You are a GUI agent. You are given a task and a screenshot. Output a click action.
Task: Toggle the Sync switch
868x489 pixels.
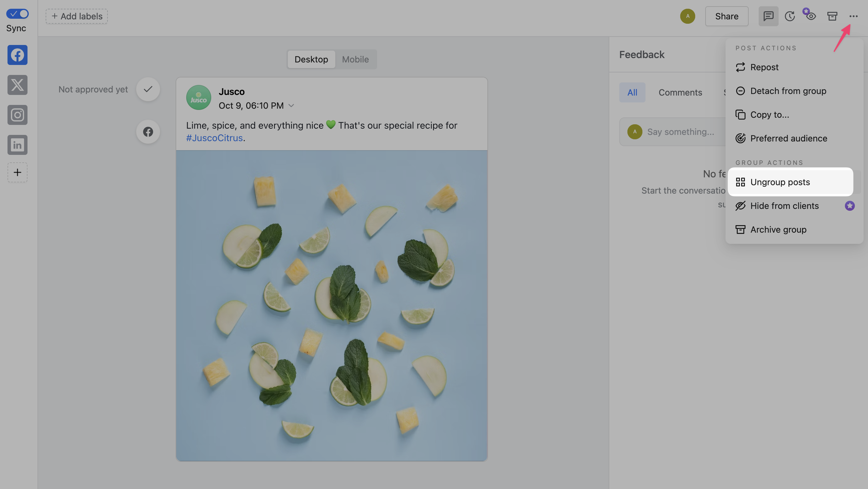pyautogui.click(x=17, y=14)
